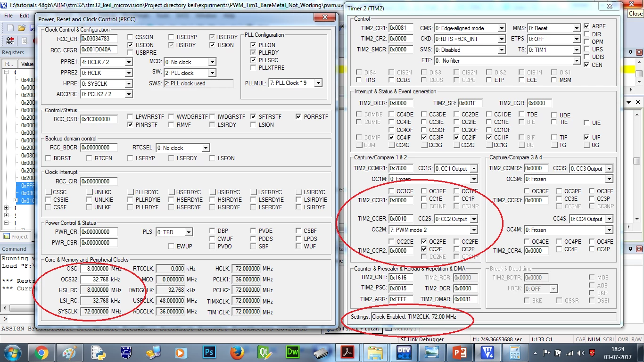This screenshot has width=644, height=362.
Task: Open the Dreamweaver taskbar icon
Action: point(292,353)
